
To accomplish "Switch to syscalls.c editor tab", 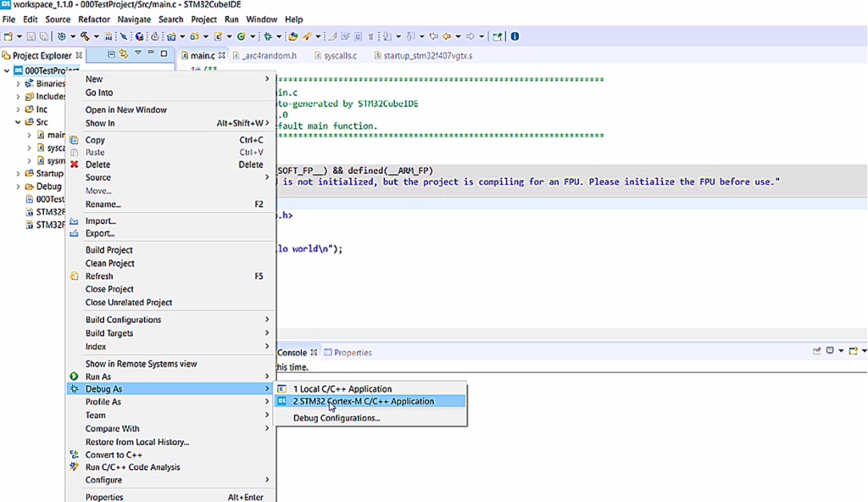I will tap(336, 55).
